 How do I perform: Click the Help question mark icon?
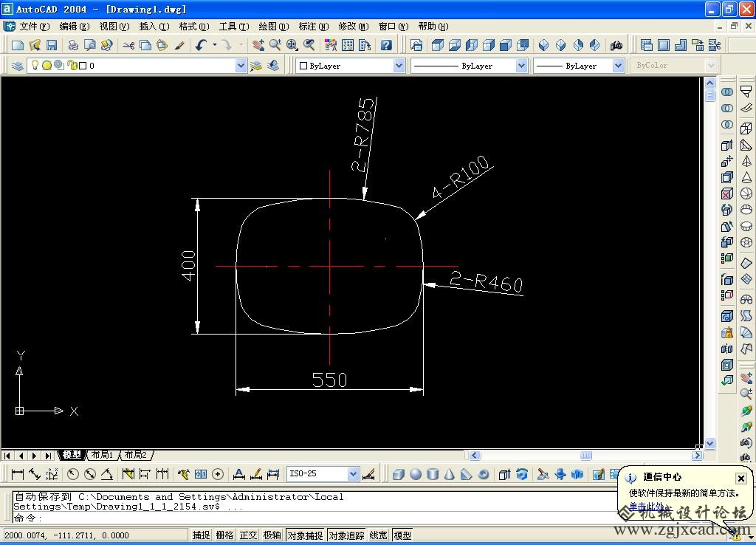click(x=385, y=45)
